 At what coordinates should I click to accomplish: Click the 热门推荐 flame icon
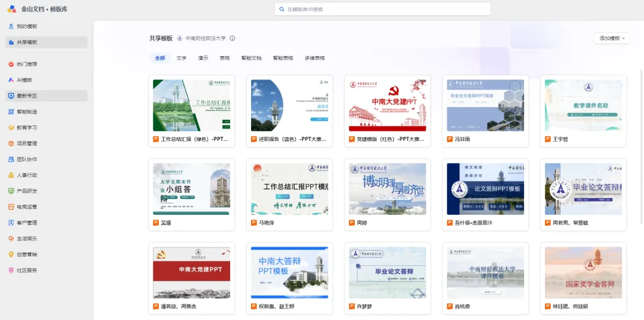point(11,64)
